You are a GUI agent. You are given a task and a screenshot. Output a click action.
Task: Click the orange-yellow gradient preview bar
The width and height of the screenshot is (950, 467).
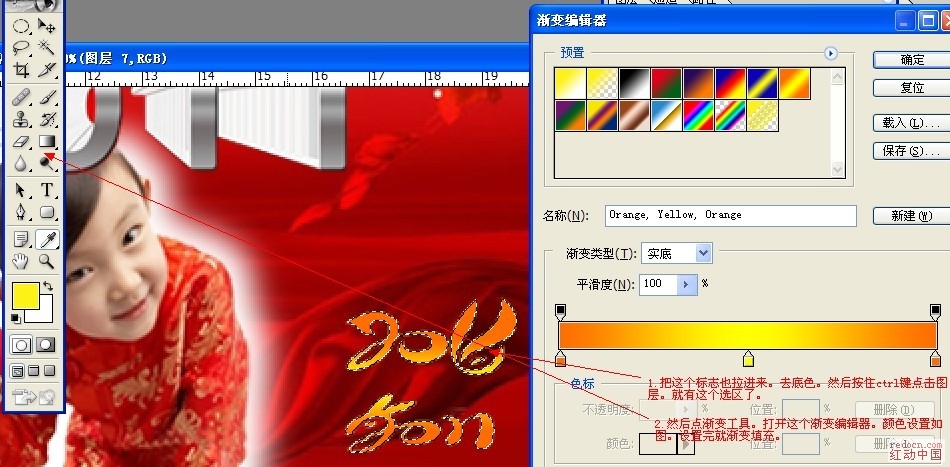point(748,336)
